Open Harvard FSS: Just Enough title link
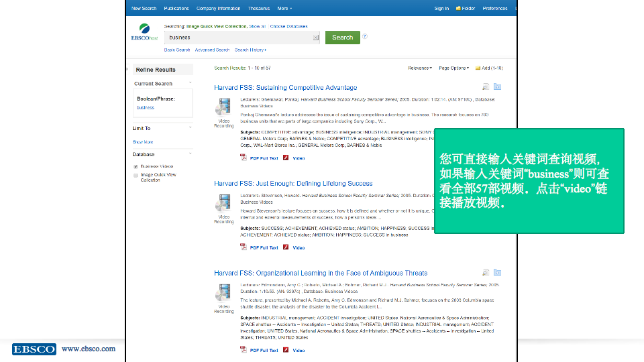644x362 pixels. (293, 184)
